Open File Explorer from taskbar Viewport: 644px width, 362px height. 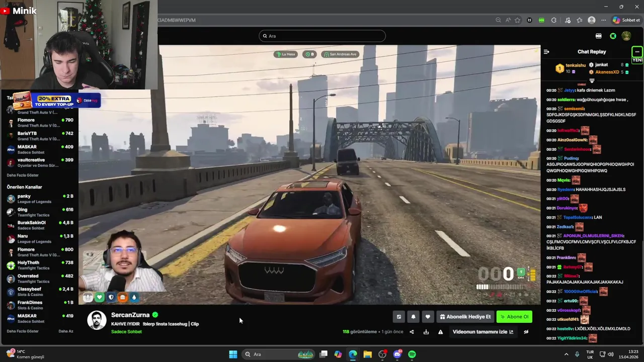368,354
